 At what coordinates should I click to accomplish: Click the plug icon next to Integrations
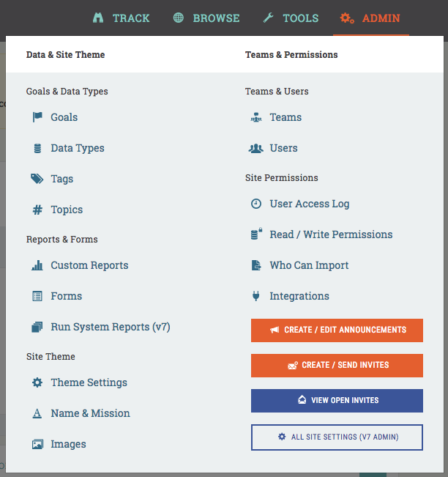[256, 296]
